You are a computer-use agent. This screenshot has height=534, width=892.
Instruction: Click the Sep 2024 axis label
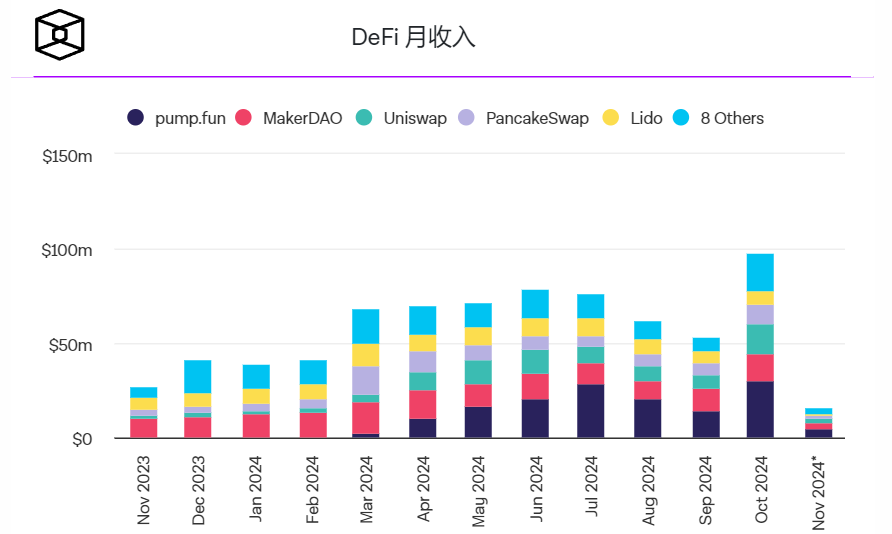705,490
